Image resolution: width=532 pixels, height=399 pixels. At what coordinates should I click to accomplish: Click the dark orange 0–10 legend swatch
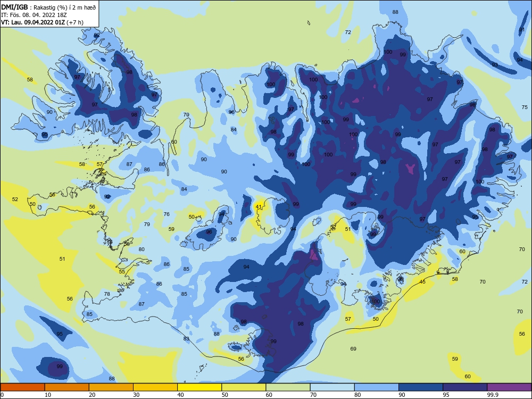point(22,387)
